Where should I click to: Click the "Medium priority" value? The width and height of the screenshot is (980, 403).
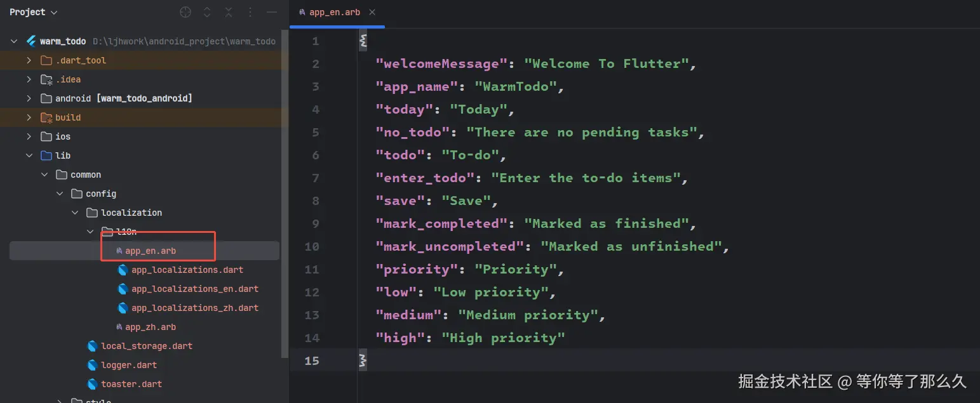[x=528, y=315]
